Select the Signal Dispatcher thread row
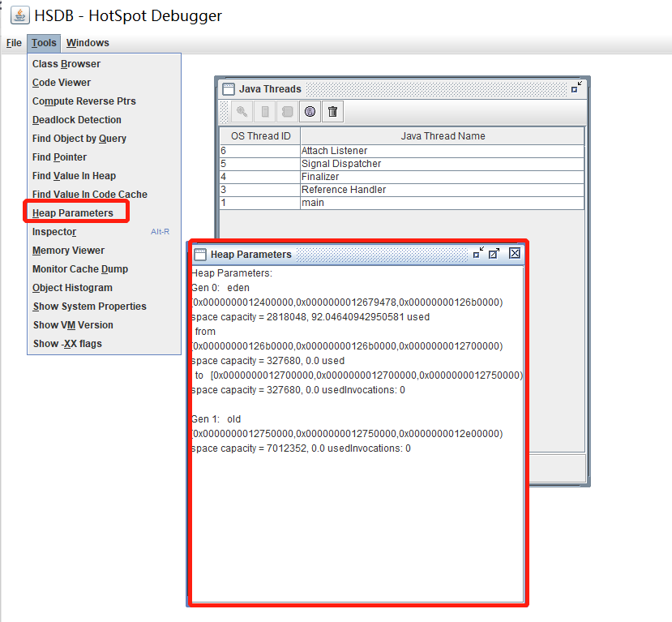 [x=401, y=164]
